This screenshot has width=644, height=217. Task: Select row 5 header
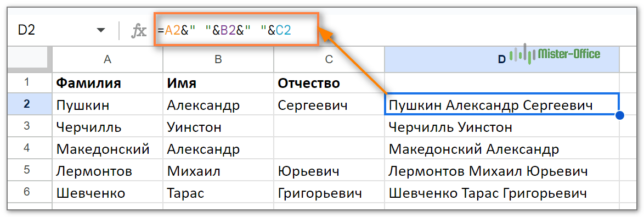tap(27, 170)
